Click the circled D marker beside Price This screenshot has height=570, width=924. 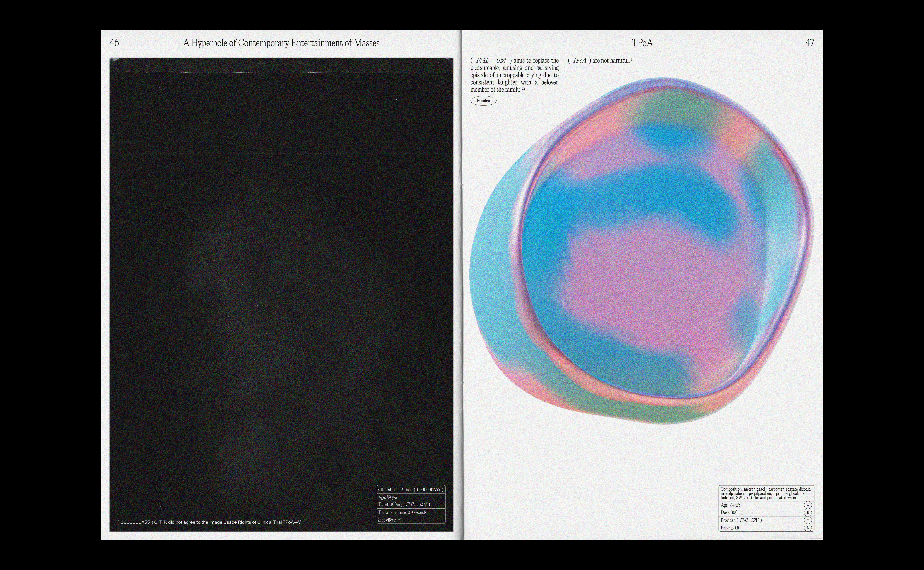click(808, 528)
